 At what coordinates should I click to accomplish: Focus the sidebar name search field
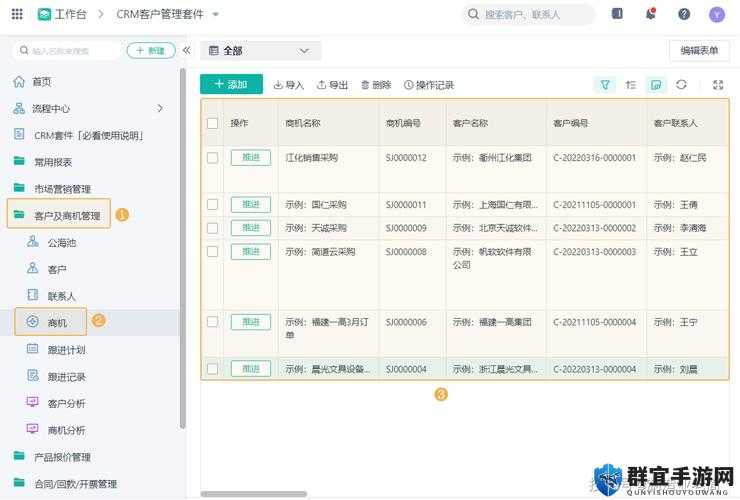(67, 51)
